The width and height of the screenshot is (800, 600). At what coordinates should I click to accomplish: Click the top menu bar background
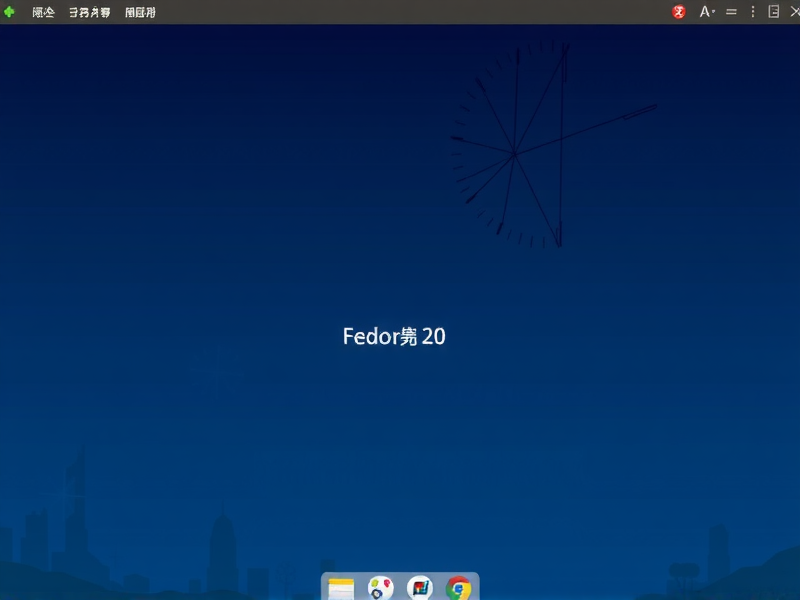pos(400,11)
